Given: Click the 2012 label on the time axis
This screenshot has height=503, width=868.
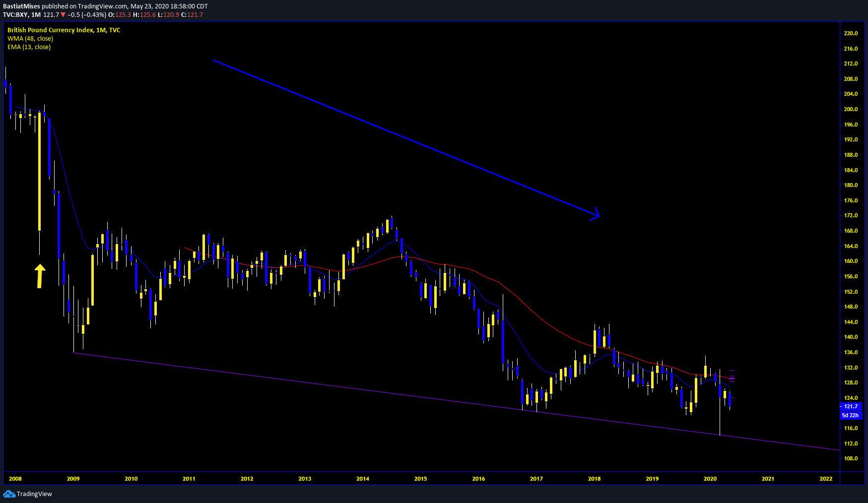Looking at the screenshot, I should pyautogui.click(x=247, y=479).
